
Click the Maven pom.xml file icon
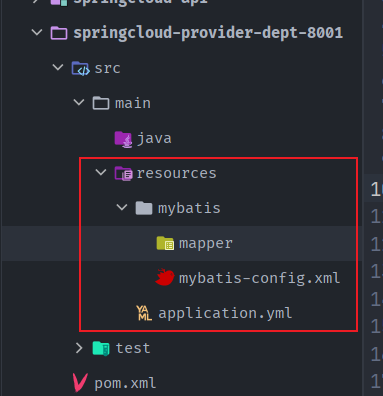pos(80,383)
